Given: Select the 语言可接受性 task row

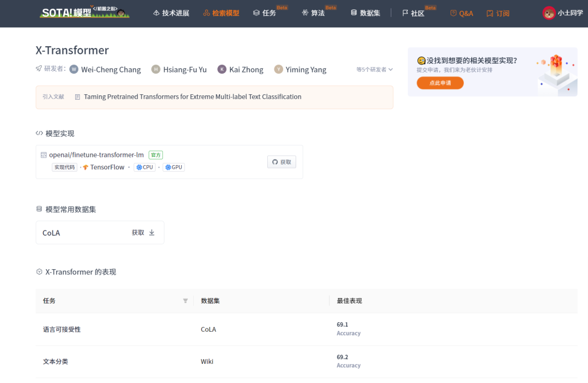Looking at the screenshot, I should click(x=307, y=330).
